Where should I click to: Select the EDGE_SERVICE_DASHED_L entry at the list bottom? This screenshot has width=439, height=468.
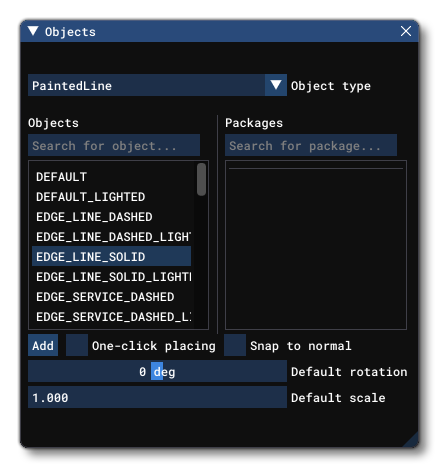pos(111,317)
